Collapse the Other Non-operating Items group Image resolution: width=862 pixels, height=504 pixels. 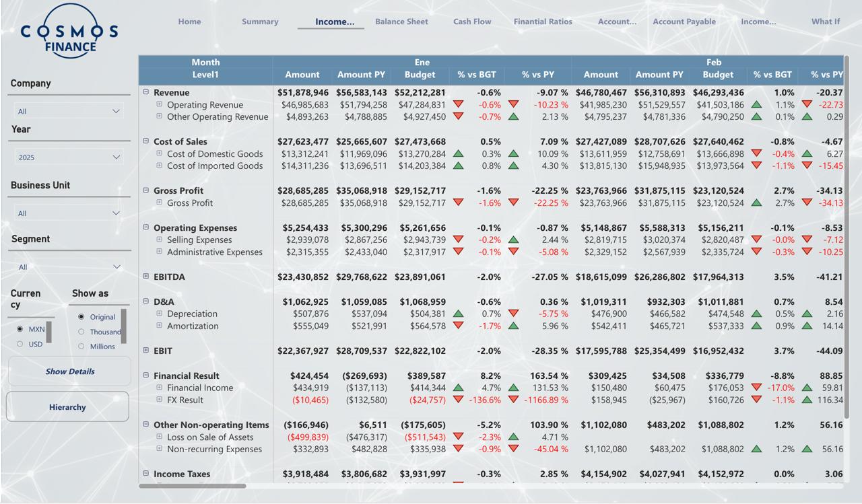(146, 425)
